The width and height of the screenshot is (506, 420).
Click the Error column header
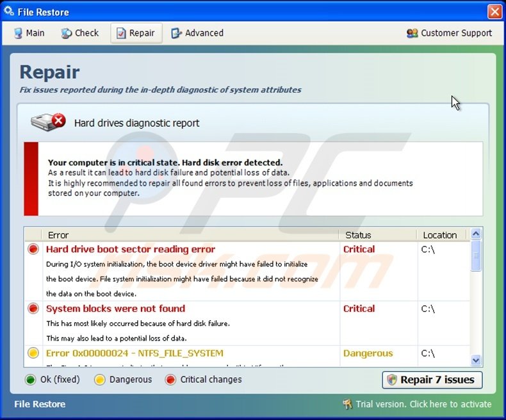[x=190, y=235]
